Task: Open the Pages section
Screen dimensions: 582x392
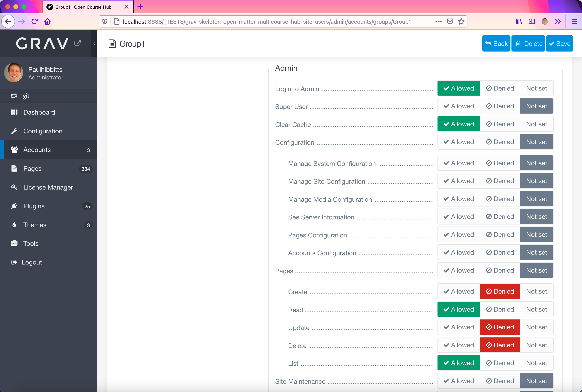Action: click(x=32, y=168)
